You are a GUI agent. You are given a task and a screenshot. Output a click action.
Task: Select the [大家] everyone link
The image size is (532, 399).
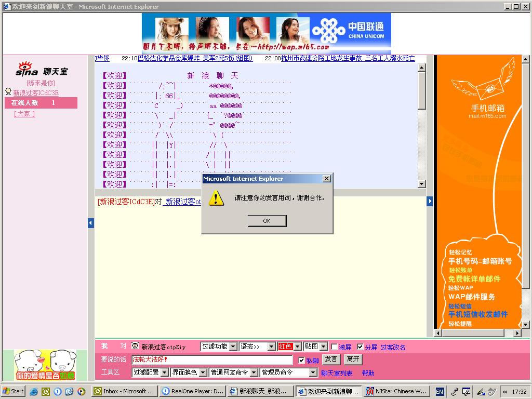pos(24,114)
